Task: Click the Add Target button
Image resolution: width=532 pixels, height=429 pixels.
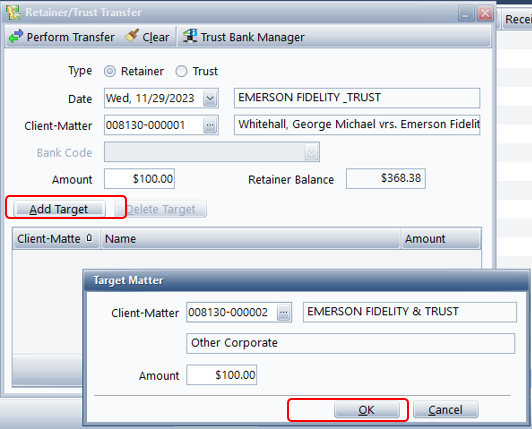Action: [x=59, y=209]
